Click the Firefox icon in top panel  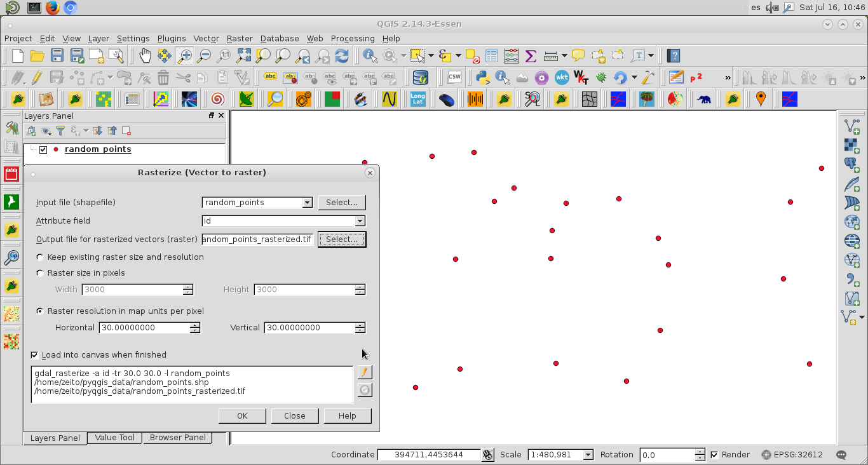52,8
